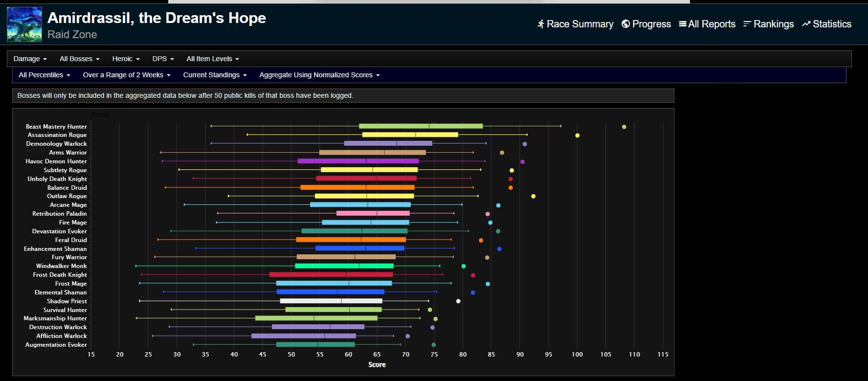
Task: Open the Damage metric dropdown
Action: 30,59
